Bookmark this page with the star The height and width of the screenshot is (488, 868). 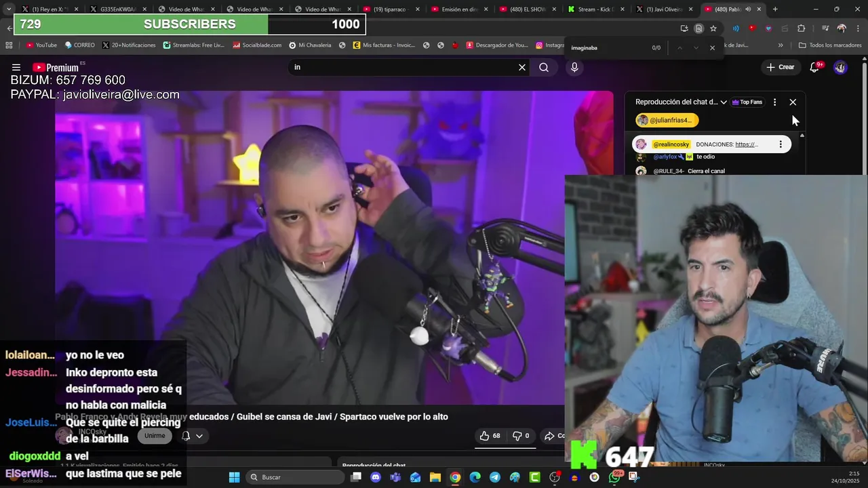713,28
